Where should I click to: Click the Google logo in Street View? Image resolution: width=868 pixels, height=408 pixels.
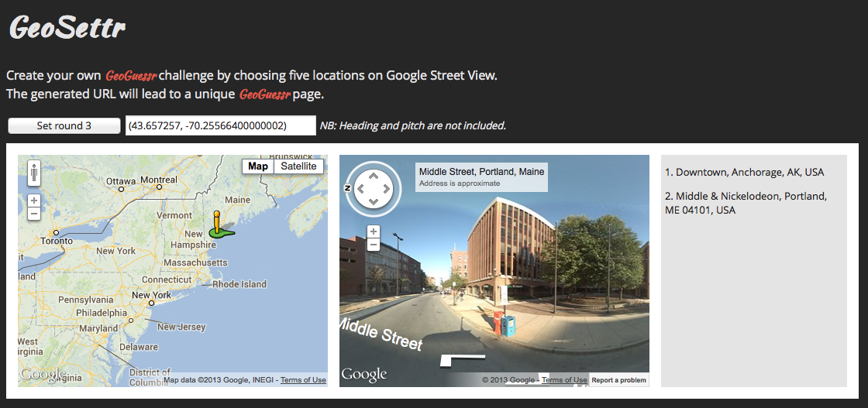pos(363,374)
